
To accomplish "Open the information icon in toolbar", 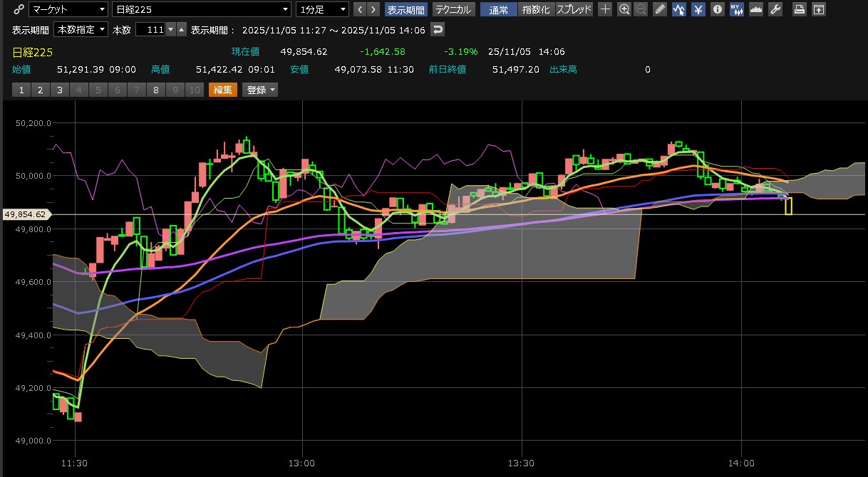I will pos(718,9).
